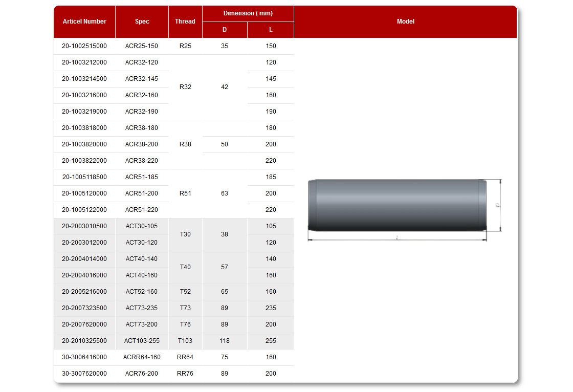The image size is (573, 392).
Task: Click the Articel Number column header
Action: [84, 21]
